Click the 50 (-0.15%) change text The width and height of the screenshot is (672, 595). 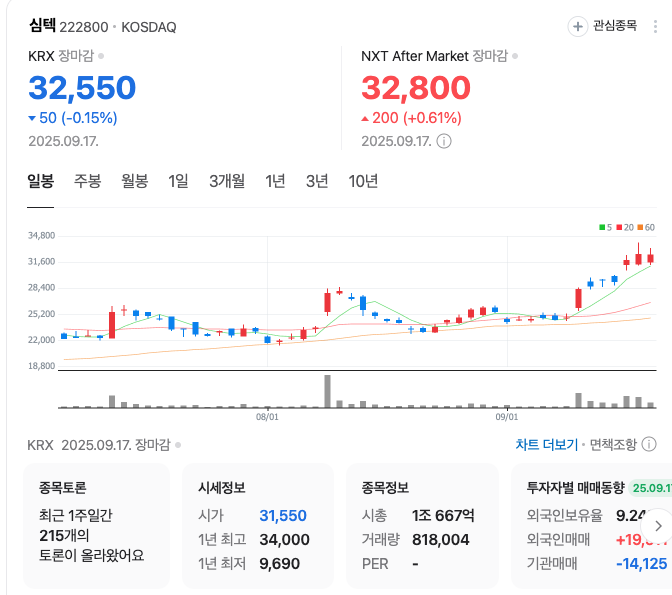click(78, 118)
